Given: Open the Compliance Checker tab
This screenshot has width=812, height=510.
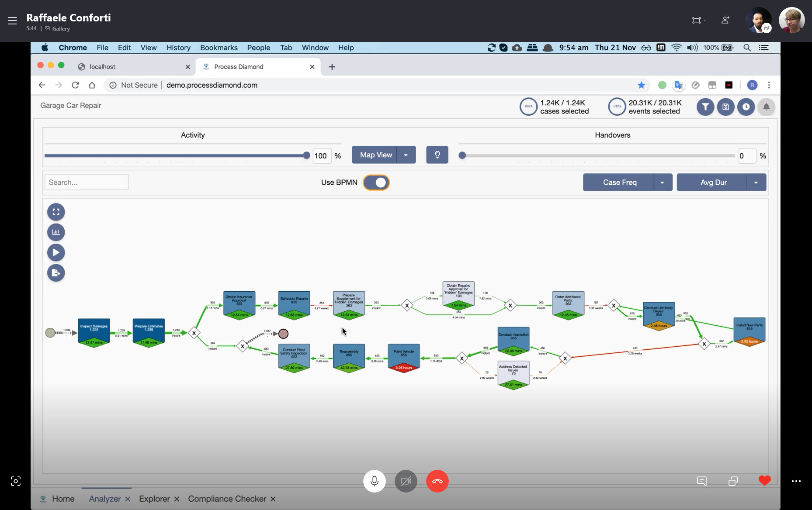Looking at the screenshot, I should coord(227,499).
